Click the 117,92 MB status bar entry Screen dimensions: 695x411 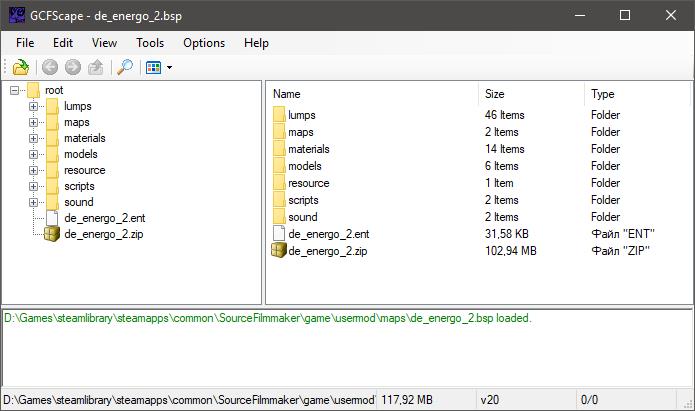tap(406, 400)
